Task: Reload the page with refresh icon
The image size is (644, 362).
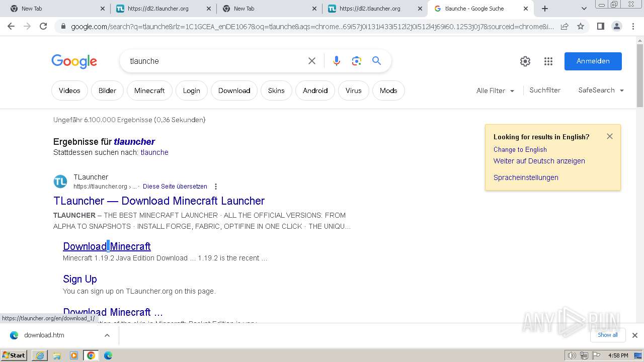Action: click(43, 26)
